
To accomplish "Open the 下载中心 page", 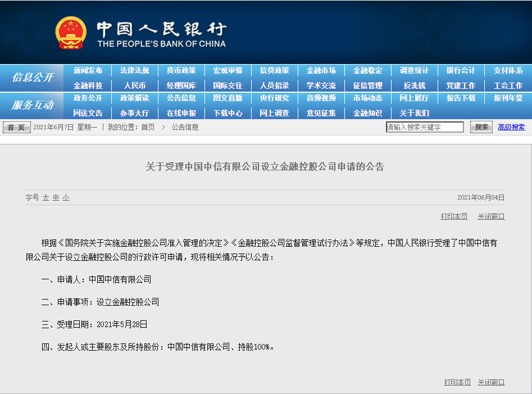I will (x=228, y=112).
